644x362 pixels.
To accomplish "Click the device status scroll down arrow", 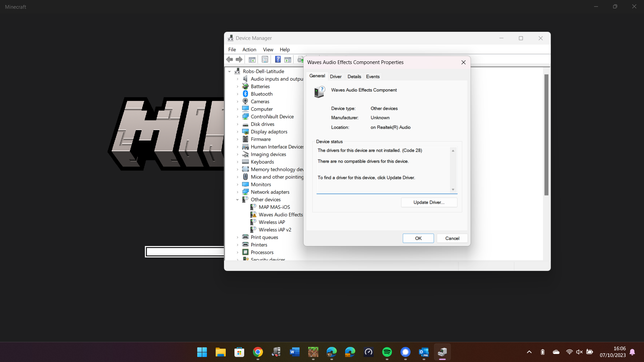I will point(453,190).
